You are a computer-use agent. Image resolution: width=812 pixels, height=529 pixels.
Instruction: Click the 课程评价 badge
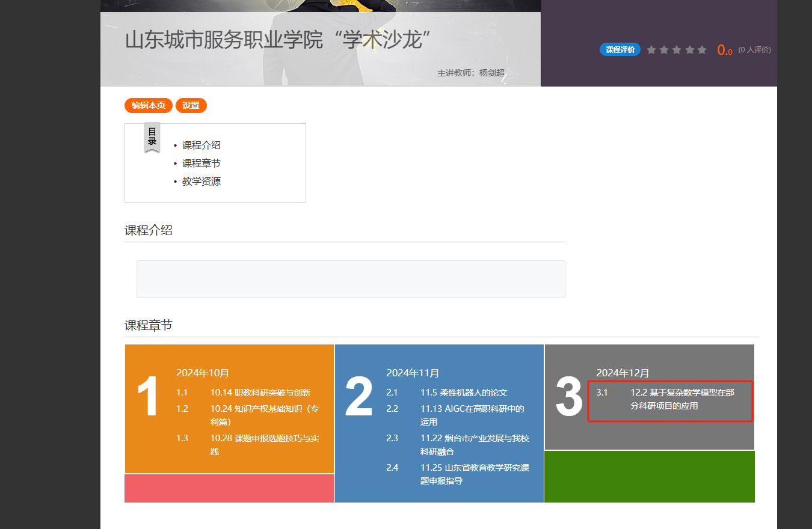[x=620, y=50]
